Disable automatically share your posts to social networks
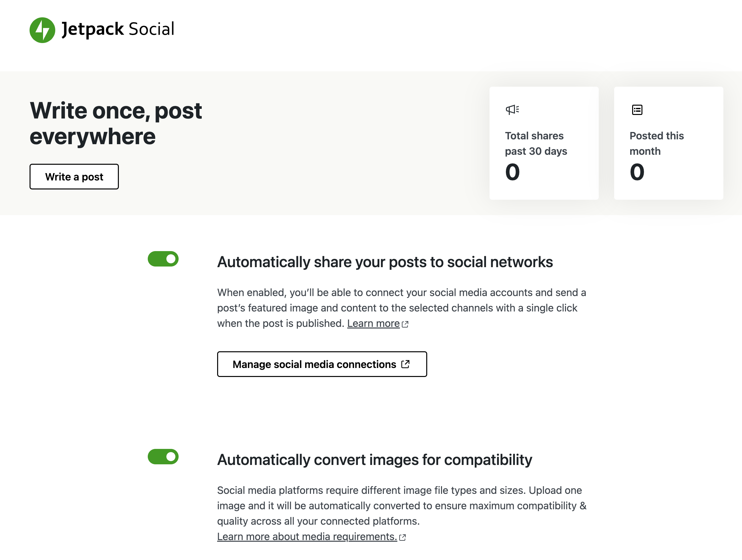The image size is (742, 560). coord(163,258)
